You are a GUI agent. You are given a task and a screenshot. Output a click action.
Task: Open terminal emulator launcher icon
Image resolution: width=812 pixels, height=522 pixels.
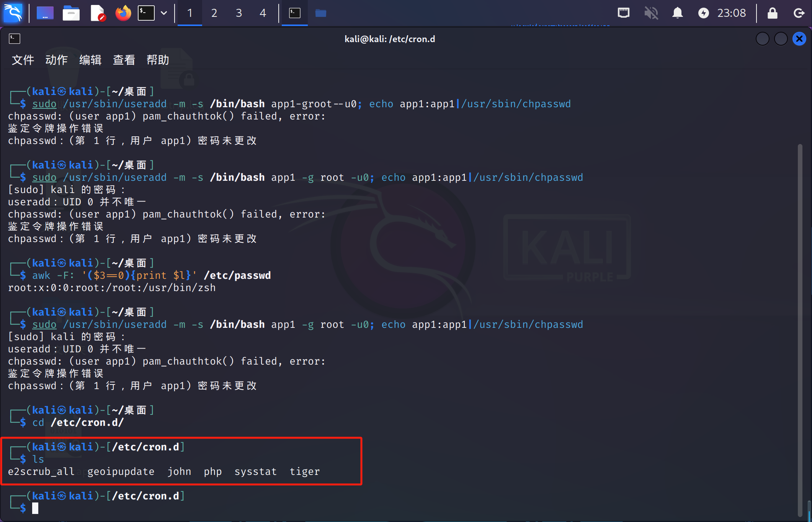146,13
